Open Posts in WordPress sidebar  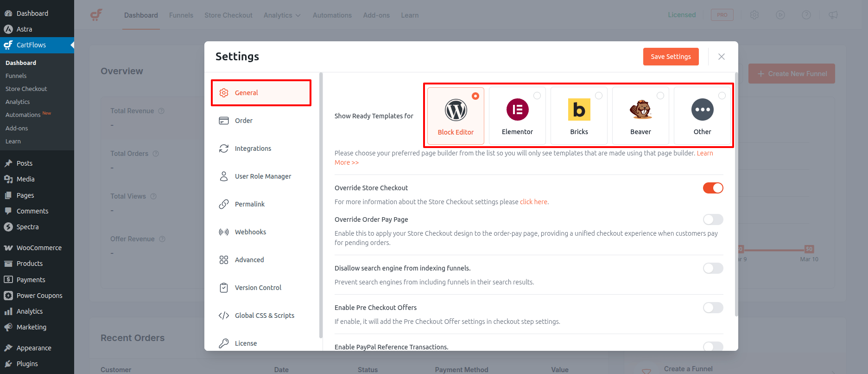click(37, 163)
